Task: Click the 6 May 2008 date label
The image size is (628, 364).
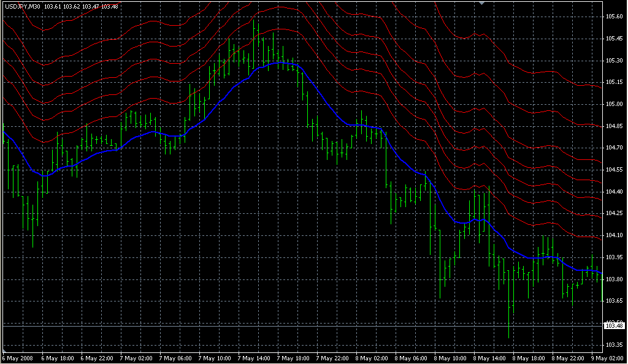Action: point(17,358)
